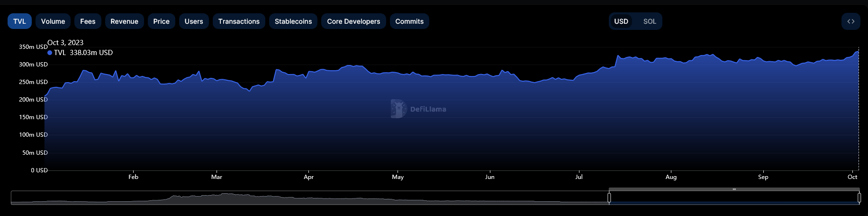Switch chart denomination to USD
This screenshot has height=216, width=868.
tap(621, 21)
